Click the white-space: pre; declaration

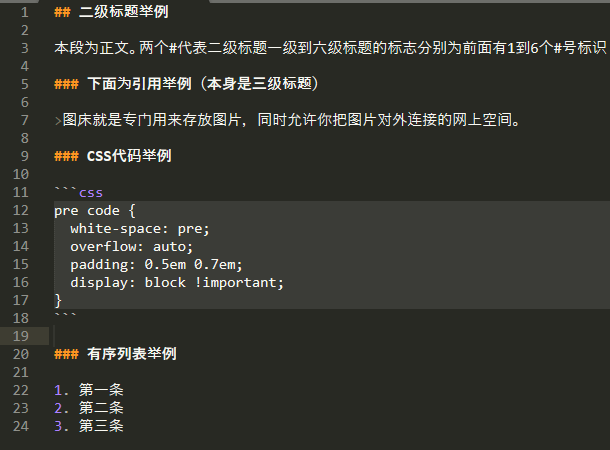(x=140, y=228)
